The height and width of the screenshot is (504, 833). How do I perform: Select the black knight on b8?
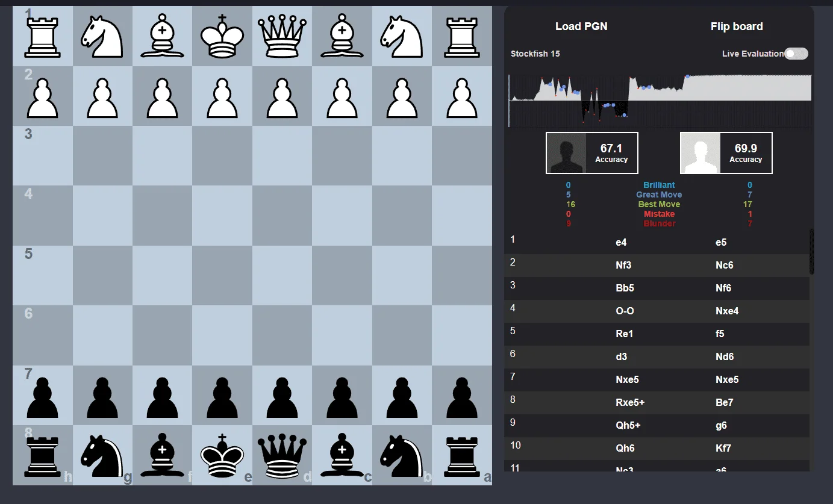[402, 456]
